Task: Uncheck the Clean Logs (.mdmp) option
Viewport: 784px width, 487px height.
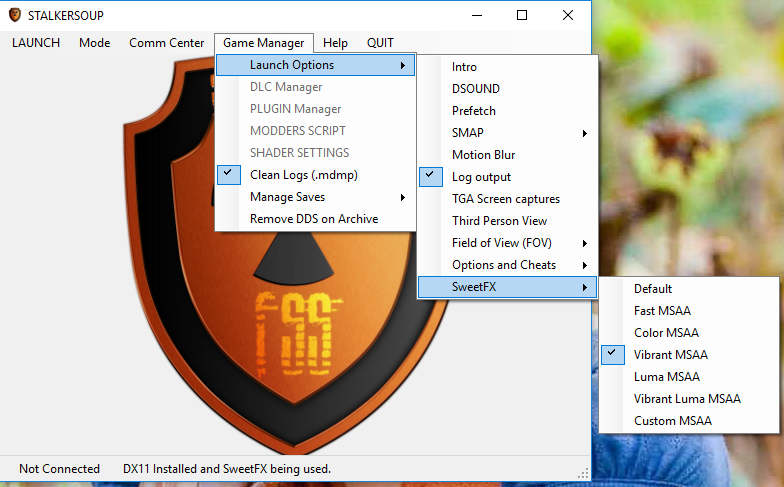Action: point(316,175)
